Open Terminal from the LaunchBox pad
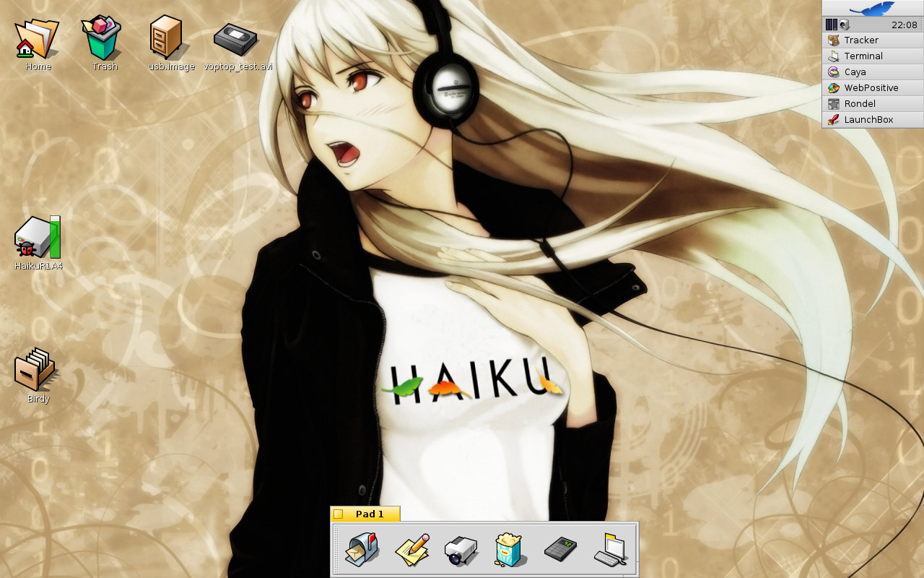 click(611, 551)
